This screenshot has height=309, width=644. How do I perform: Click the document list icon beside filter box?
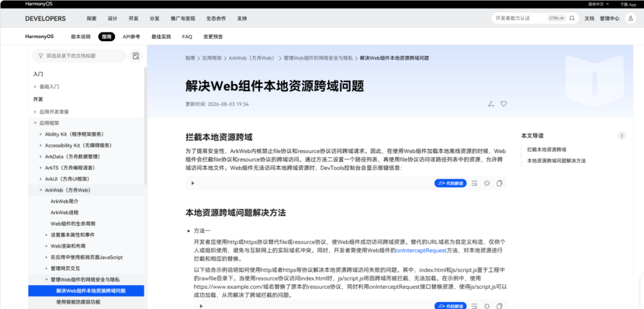pyautogui.click(x=135, y=56)
